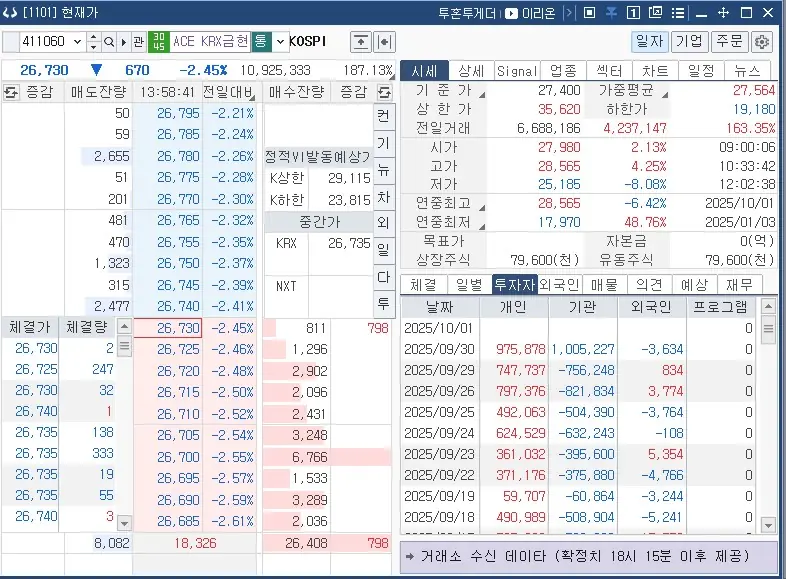Click the 이리온 video icon in title bar
This screenshot has width=786, height=579.
pyautogui.click(x=512, y=13)
